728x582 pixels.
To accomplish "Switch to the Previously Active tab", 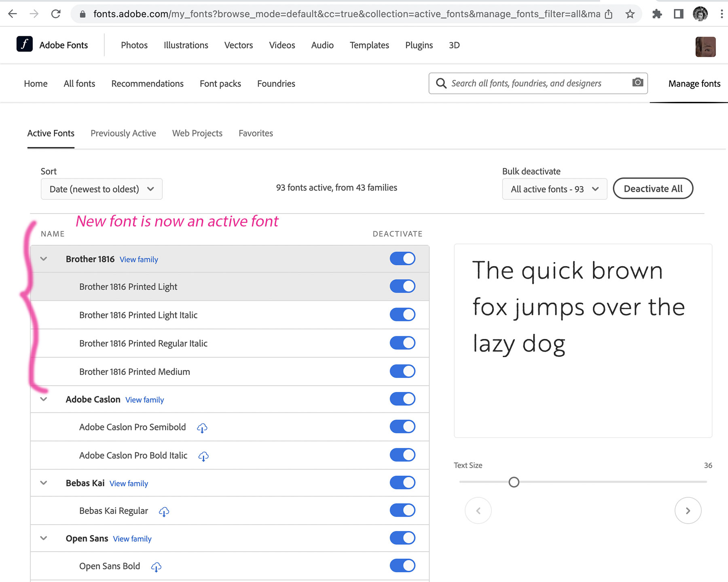I will click(x=123, y=133).
